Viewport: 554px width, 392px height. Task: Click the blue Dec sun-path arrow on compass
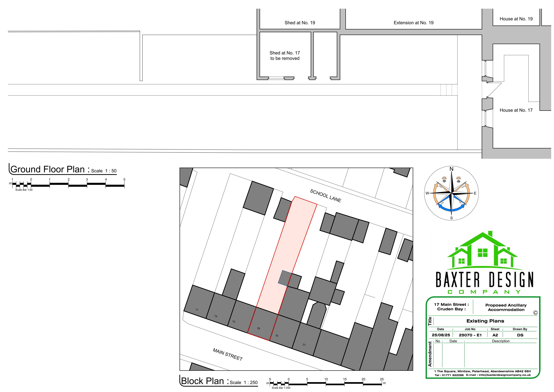pyautogui.click(x=451, y=207)
